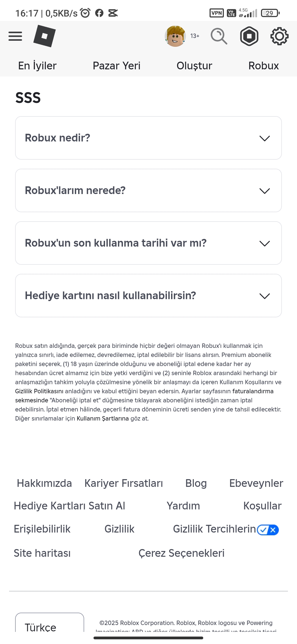Viewport: 297px width, 644px height.
Task: Tap the alarm icon in status bar
Action: (x=85, y=13)
